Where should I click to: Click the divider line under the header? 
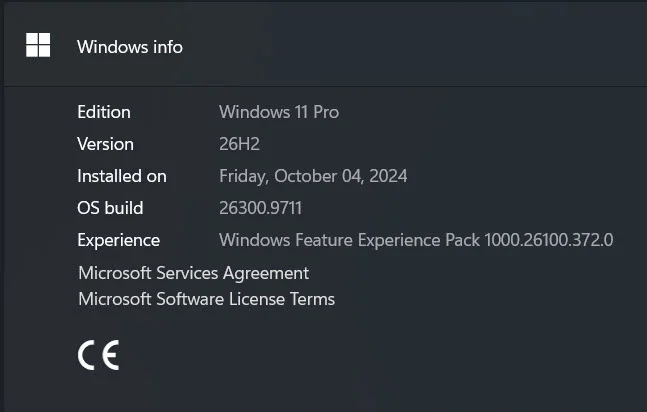tap(325, 86)
